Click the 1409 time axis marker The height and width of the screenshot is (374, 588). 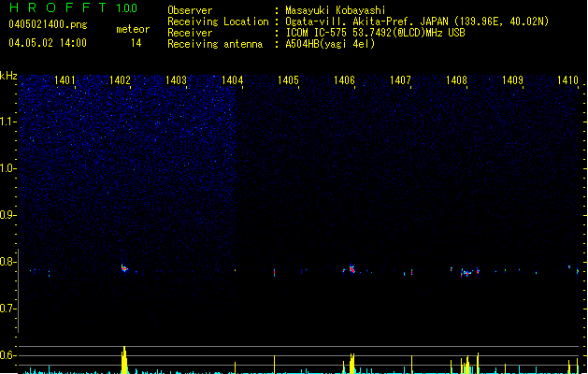[512, 80]
